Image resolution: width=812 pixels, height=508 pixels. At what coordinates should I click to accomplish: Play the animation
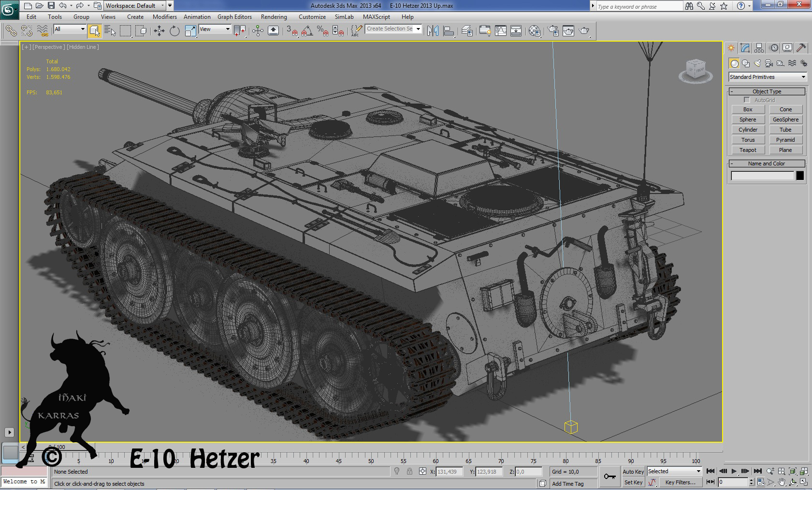coord(735,471)
